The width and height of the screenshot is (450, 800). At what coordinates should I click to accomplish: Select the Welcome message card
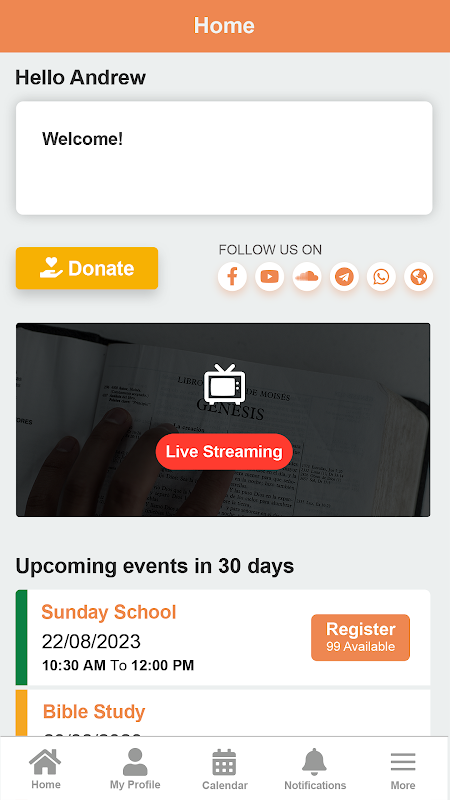[x=224, y=158]
